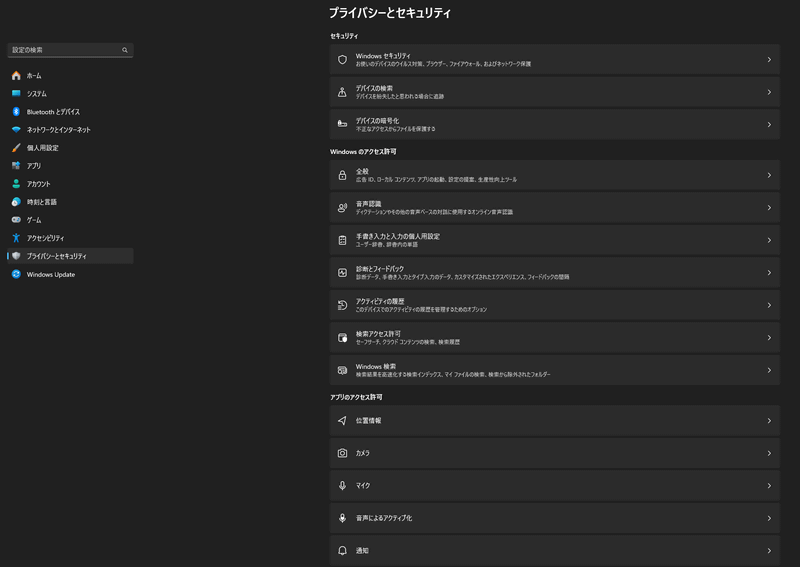Select Bluetooth とデバイス in the sidebar
This screenshot has width=800, height=567.
pos(70,111)
